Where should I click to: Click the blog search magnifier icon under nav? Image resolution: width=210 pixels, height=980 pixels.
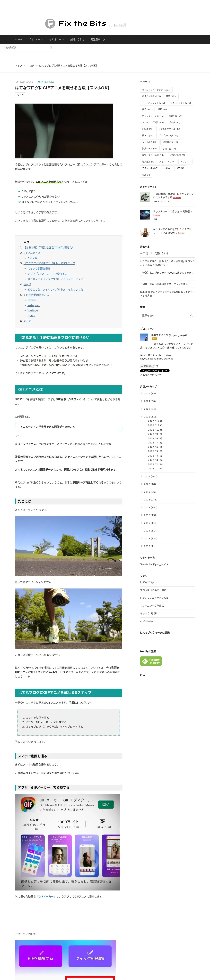[51, 48]
